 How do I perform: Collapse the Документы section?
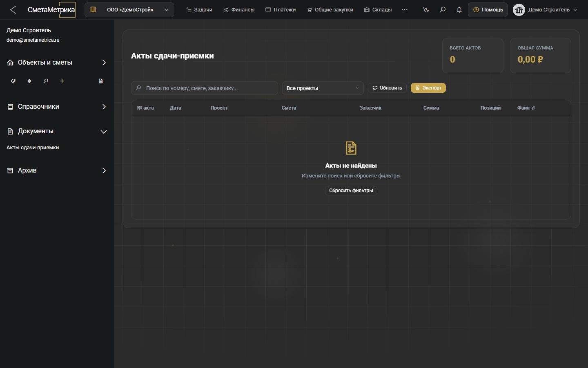coord(57,131)
